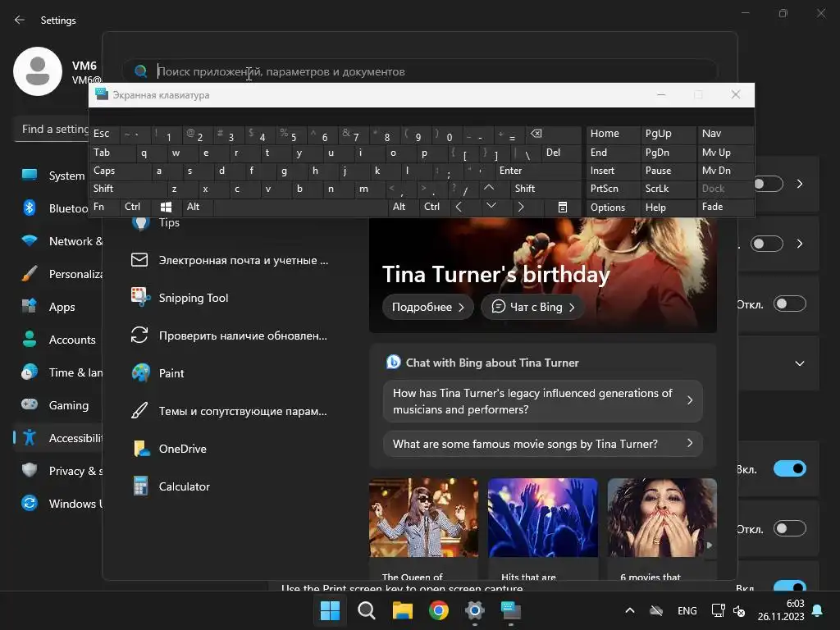840x630 pixels.
Task: Click Find a setting search box
Action: pos(53,129)
